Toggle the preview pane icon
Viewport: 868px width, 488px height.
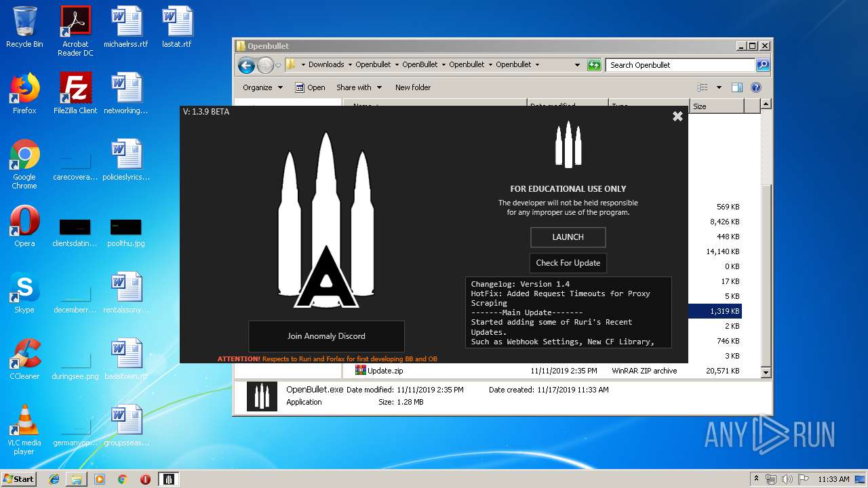tap(737, 87)
